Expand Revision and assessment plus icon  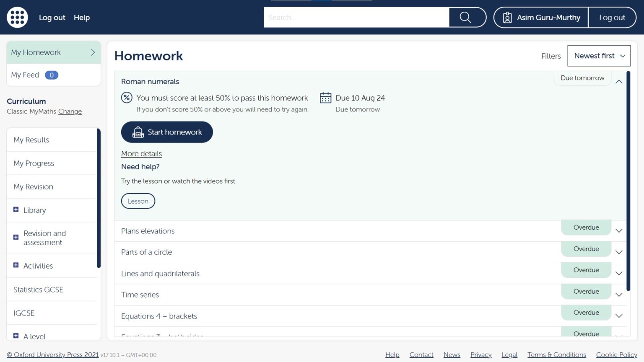point(16,237)
